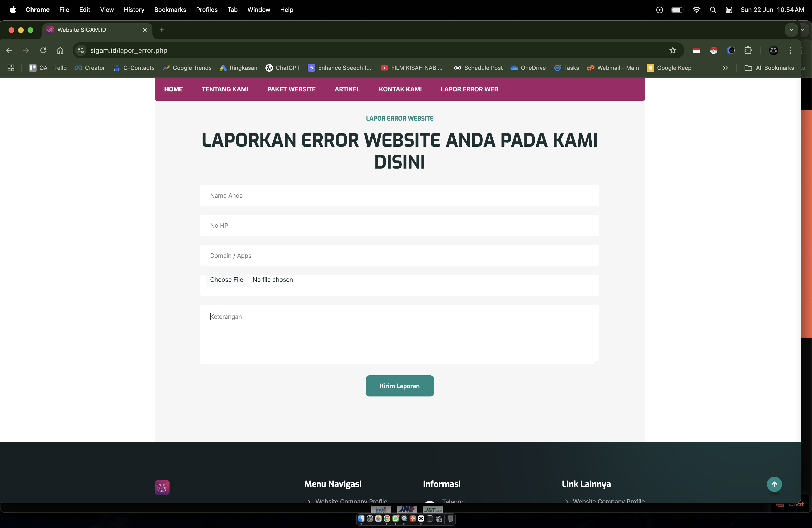Click the SIGAM logo in the footer

point(162,487)
